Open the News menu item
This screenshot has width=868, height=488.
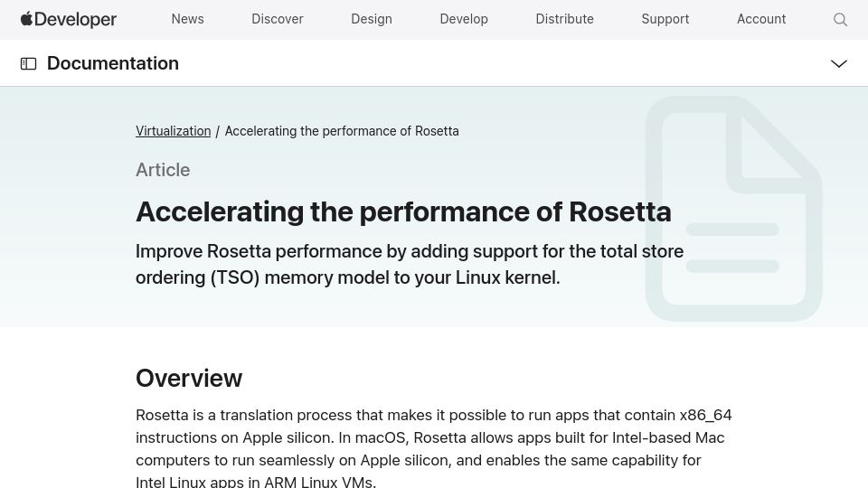click(x=188, y=19)
